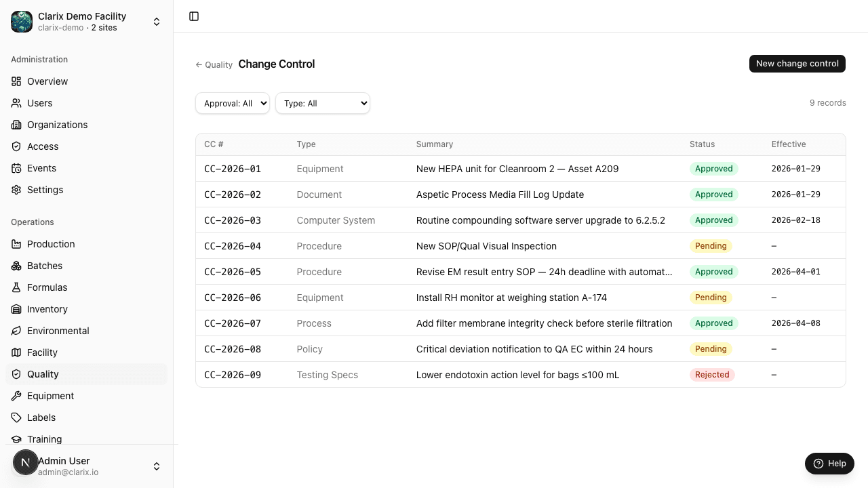Click the Computer System type cell
This screenshot has width=868, height=488.
pyautogui.click(x=336, y=220)
